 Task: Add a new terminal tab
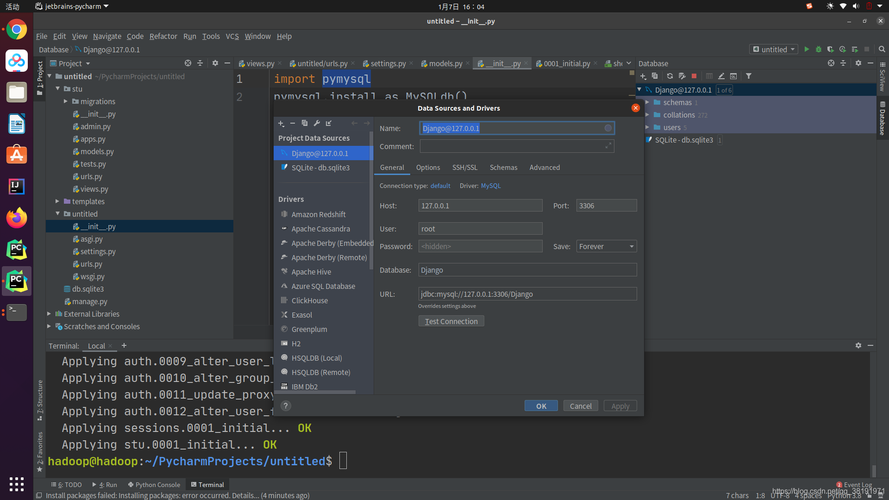(x=124, y=345)
